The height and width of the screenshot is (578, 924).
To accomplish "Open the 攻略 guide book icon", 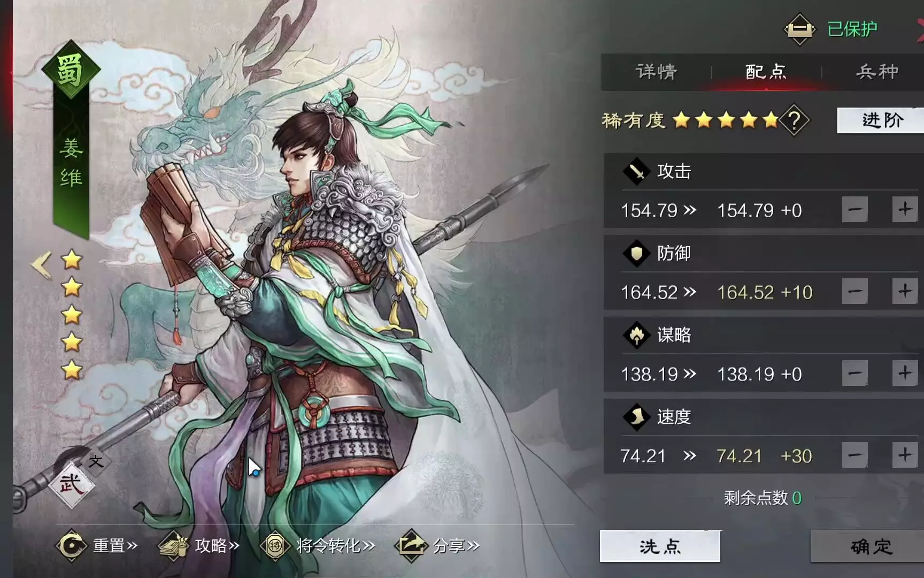I will tap(173, 545).
